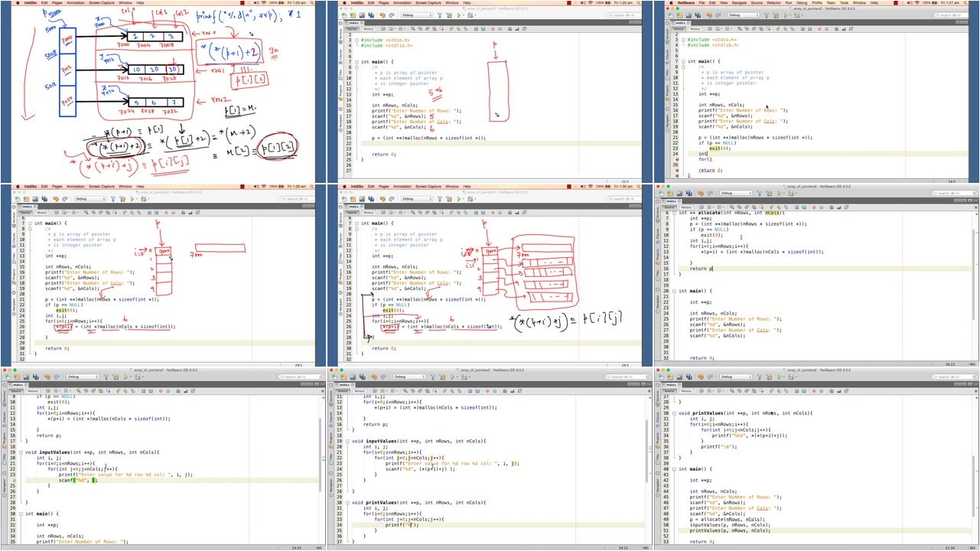Click Save All icon in frame with status 51:34

(x=689, y=377)
